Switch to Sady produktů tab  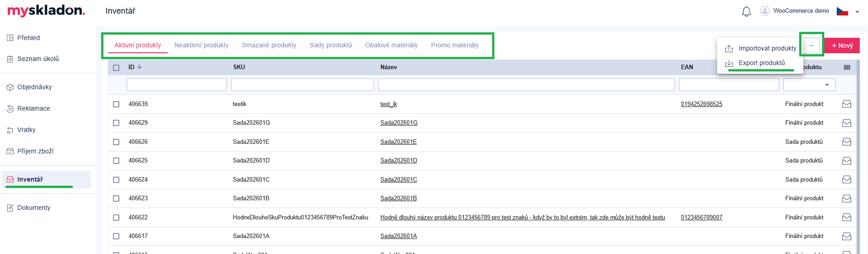click(331, 45)
